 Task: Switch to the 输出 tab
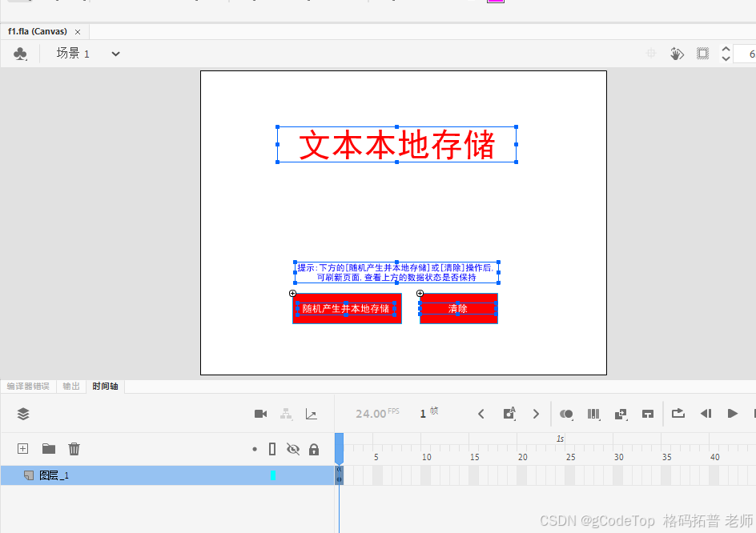click(x=71, y=386)
